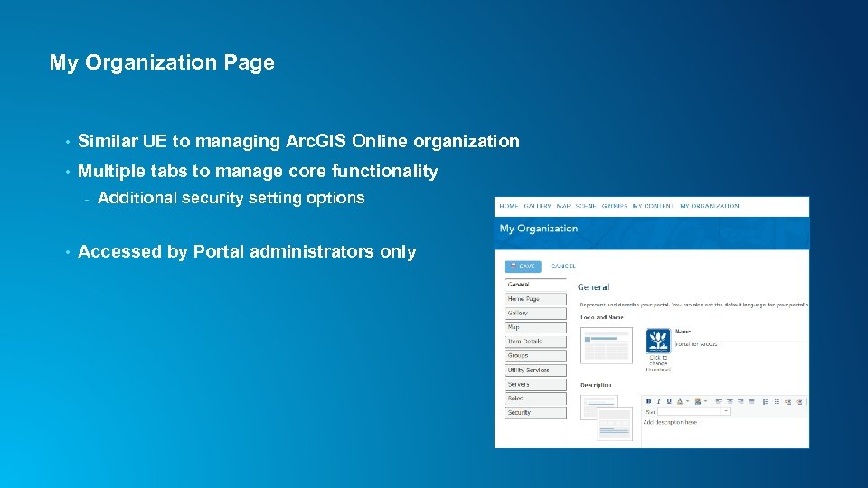Toggle underline formatting in description editor
The height and width of the screenshot is (488, 868).
point(669,401)
